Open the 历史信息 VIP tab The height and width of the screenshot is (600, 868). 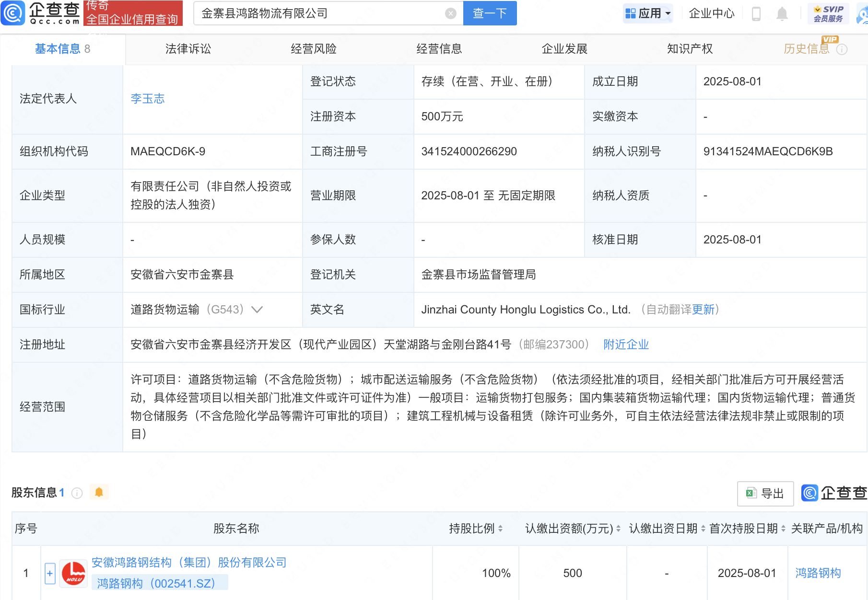click(807, 49)
